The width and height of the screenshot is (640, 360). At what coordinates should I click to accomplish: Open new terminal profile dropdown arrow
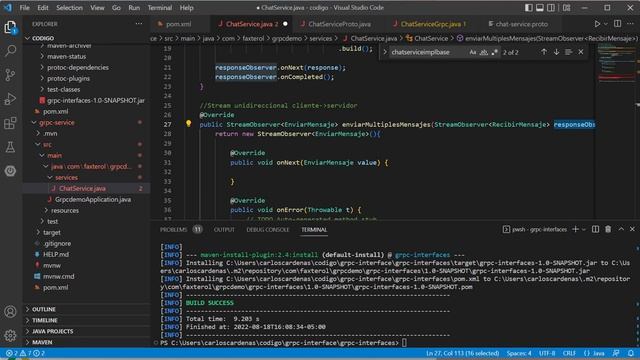(584, 229)
